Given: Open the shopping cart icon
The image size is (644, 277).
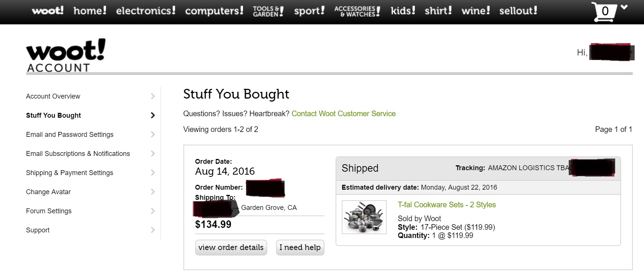Looking at the screenshot, I should (x=603, y=12).
